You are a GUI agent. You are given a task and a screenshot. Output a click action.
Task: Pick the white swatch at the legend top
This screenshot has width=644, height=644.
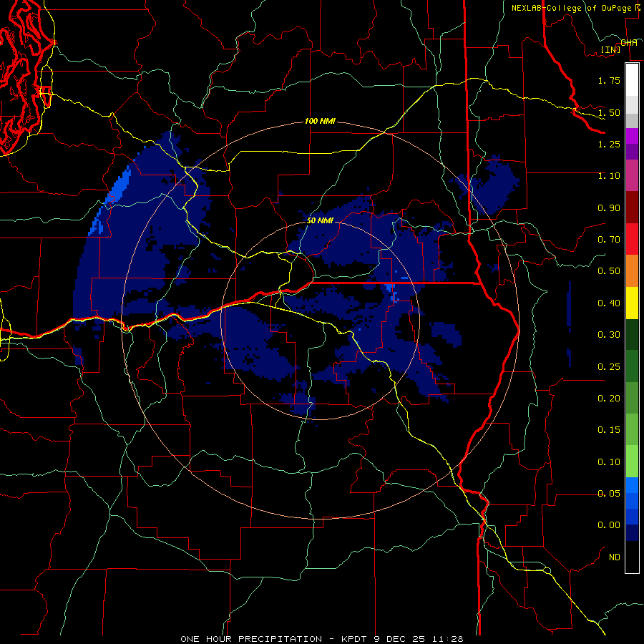click(x=632, y=79)
